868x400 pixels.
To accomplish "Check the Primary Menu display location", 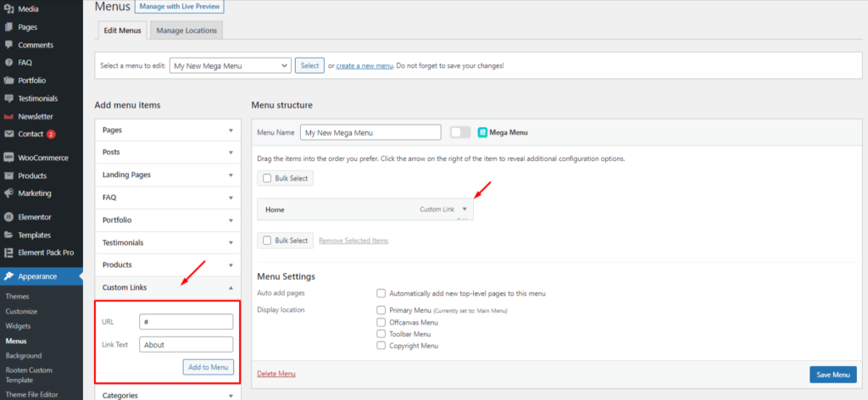I will point(381,310).
